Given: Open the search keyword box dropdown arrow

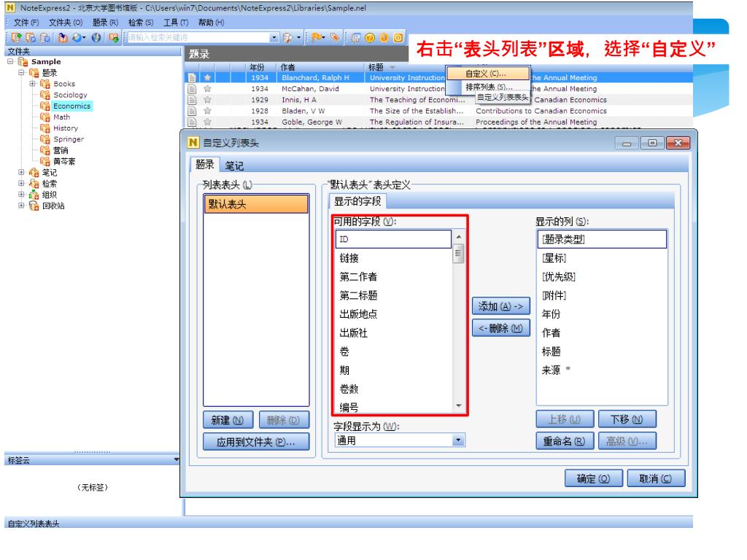Looking at the screenshot, I should point(274,38).
